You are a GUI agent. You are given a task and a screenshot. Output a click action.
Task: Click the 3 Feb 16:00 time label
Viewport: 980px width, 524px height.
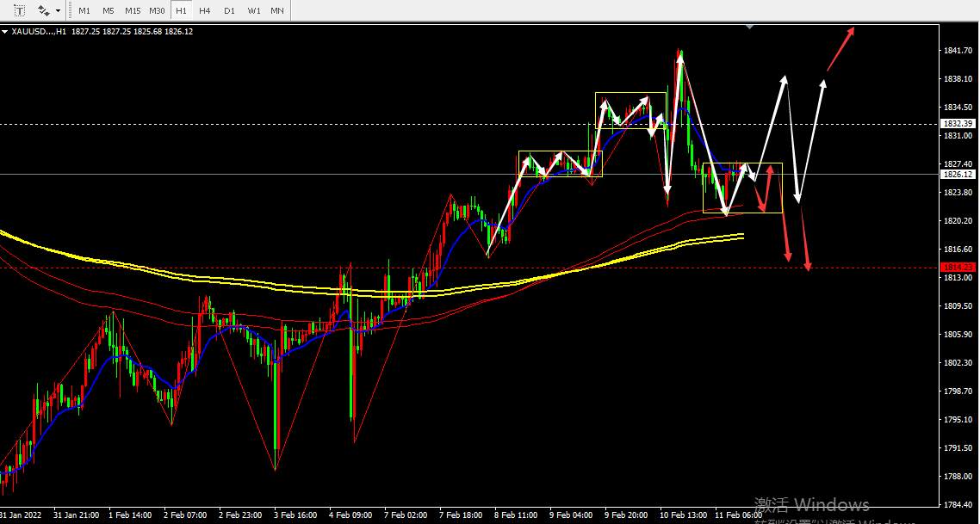pos(295,515)
